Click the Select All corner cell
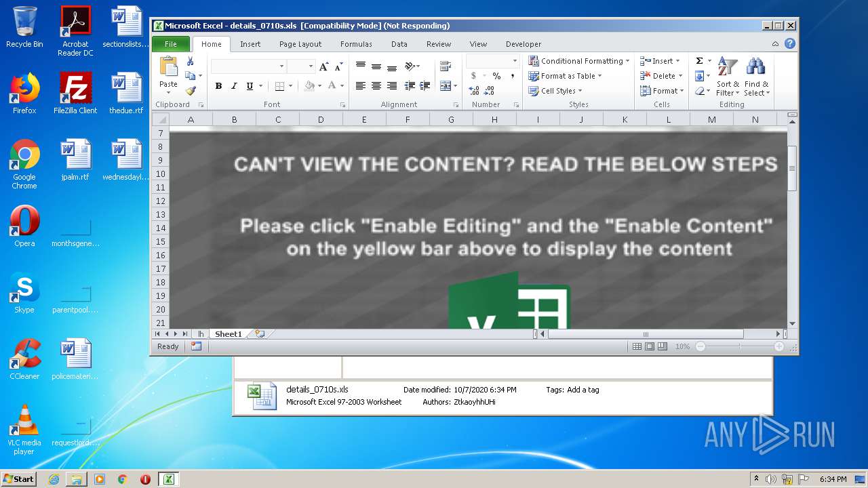Viewport: 868px width, 488px height. (161, 119)
